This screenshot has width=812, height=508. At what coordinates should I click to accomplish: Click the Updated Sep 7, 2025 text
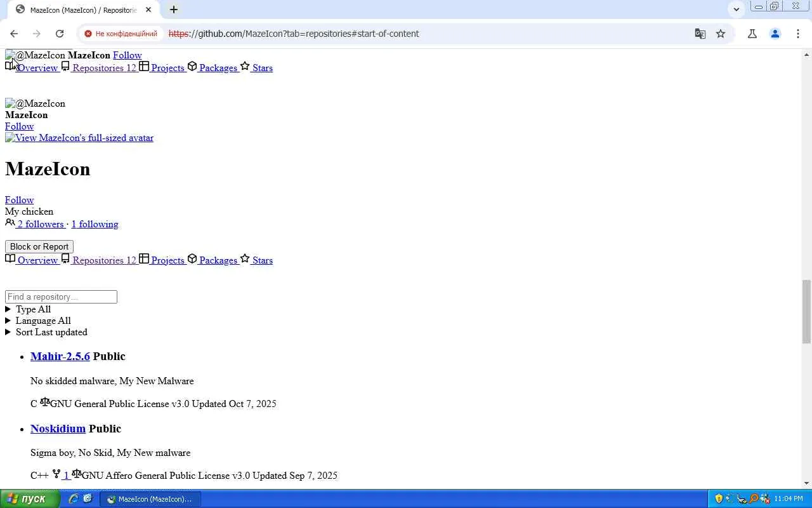(x=295, y=476)
